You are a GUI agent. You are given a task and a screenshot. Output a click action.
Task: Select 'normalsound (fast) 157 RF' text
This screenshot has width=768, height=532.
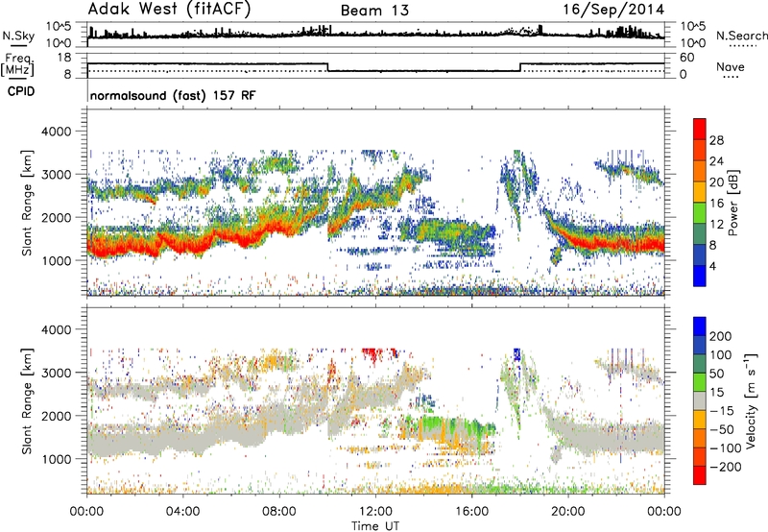pos(173,95)
